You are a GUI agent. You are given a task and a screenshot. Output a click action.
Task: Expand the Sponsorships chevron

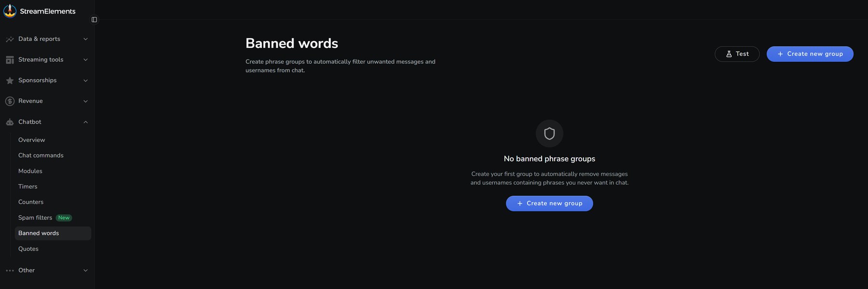(85, 81)
